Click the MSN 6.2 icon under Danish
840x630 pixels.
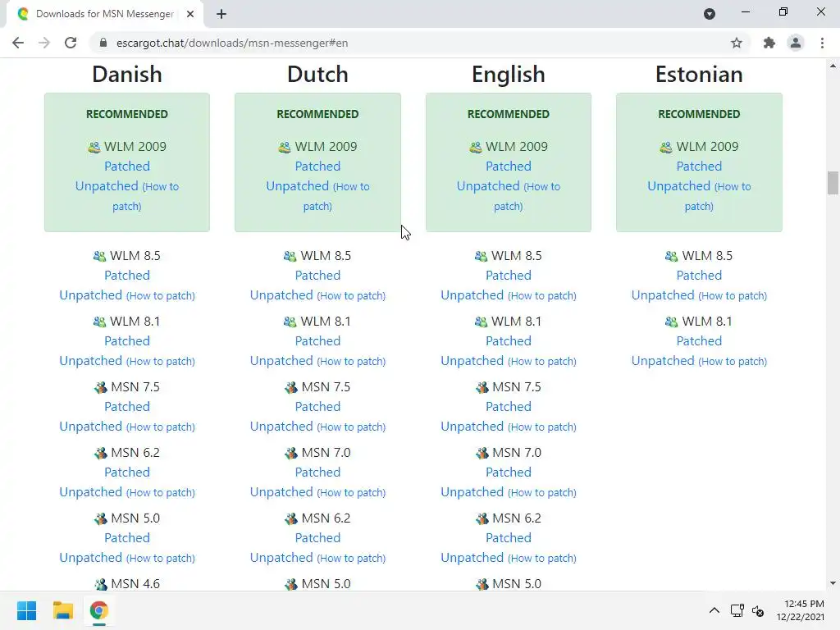[x=100, y=453]
